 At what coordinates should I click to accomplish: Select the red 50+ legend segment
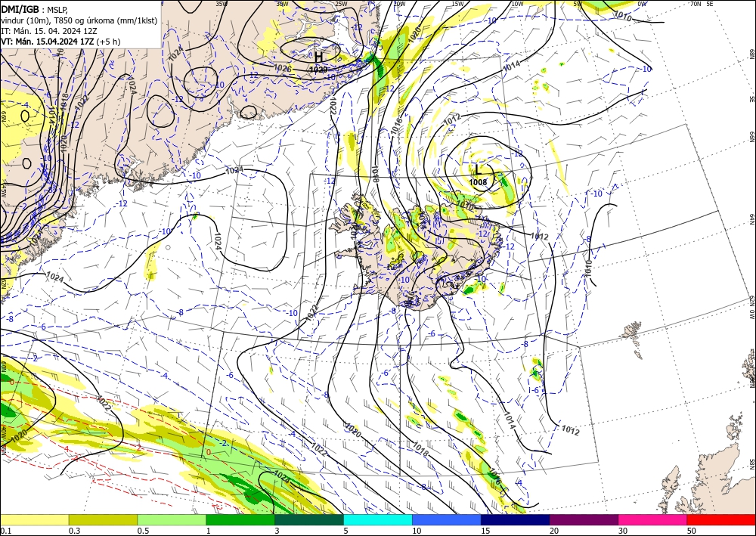coord(721,519)
